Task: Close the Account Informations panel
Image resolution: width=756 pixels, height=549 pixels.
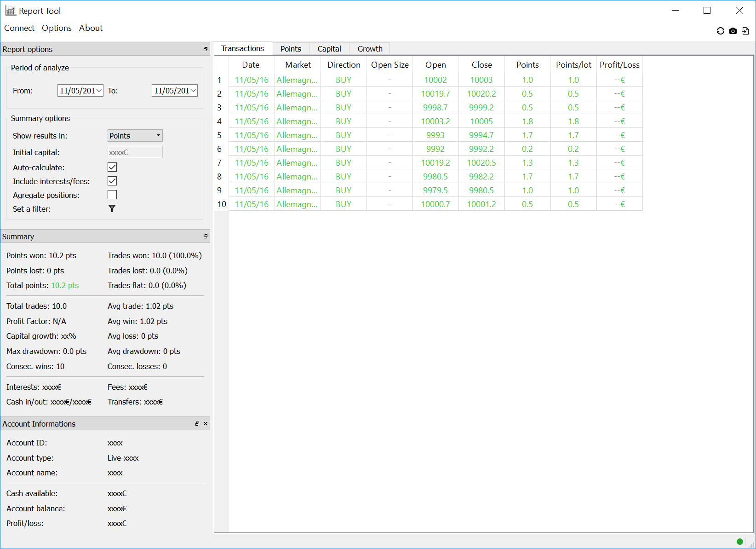Action: point(206,424)
